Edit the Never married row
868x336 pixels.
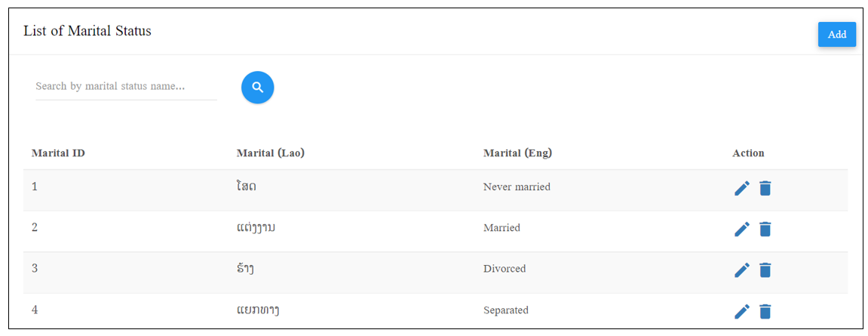coord(742,189)
